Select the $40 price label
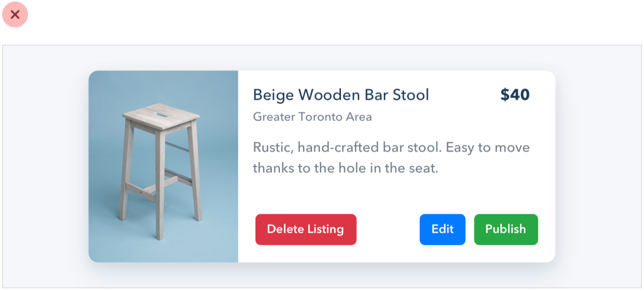This screenshot has width=644, height=291. pyautogui.click(x=515, y=95)
